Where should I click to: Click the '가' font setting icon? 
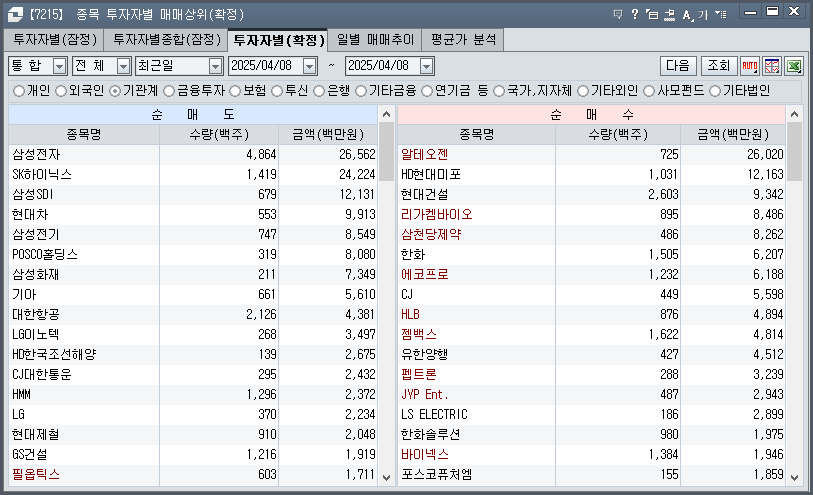click(703, 15)
